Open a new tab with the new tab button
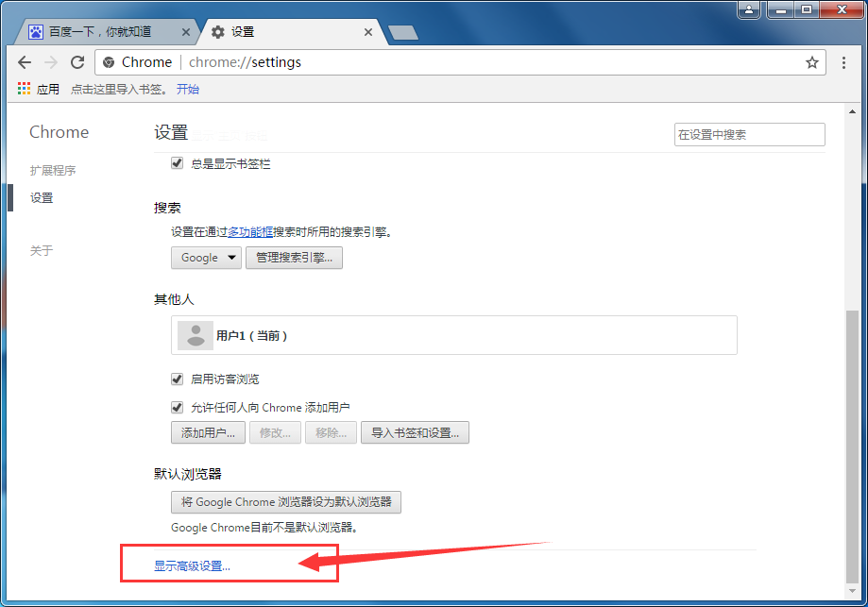The image size is (868, 607). (x=403, y=33)
